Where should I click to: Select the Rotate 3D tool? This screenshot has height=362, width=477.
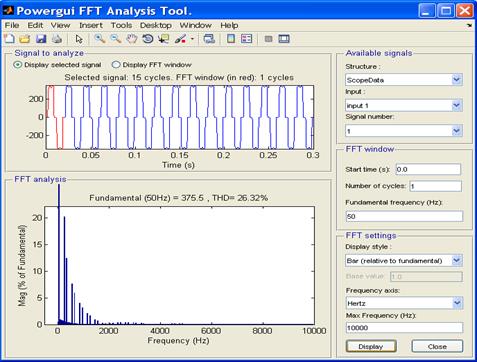click(148, 39)
